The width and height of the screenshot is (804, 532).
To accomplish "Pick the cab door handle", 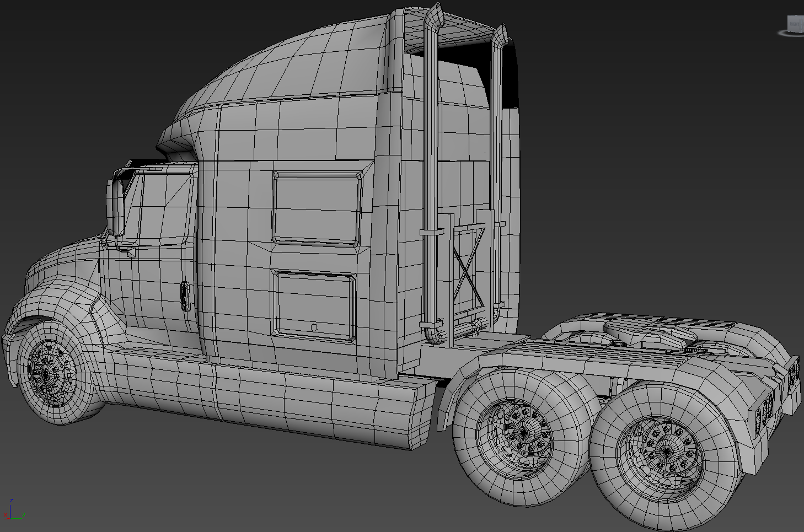I will pyautogui.click(x=185, y=297).
